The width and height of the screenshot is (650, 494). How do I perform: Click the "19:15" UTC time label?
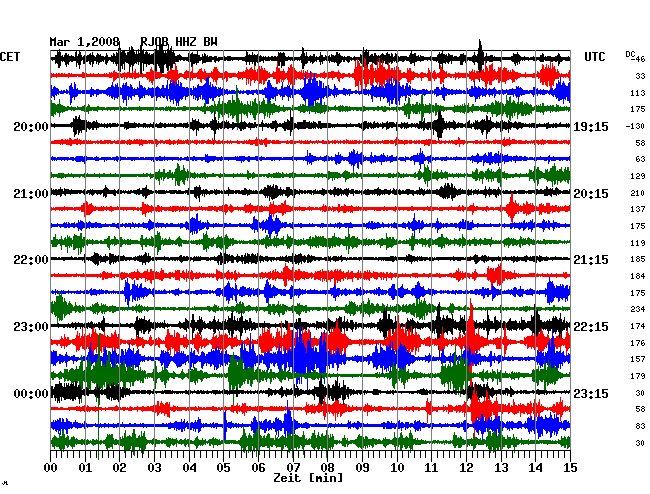tap(591, 126)
